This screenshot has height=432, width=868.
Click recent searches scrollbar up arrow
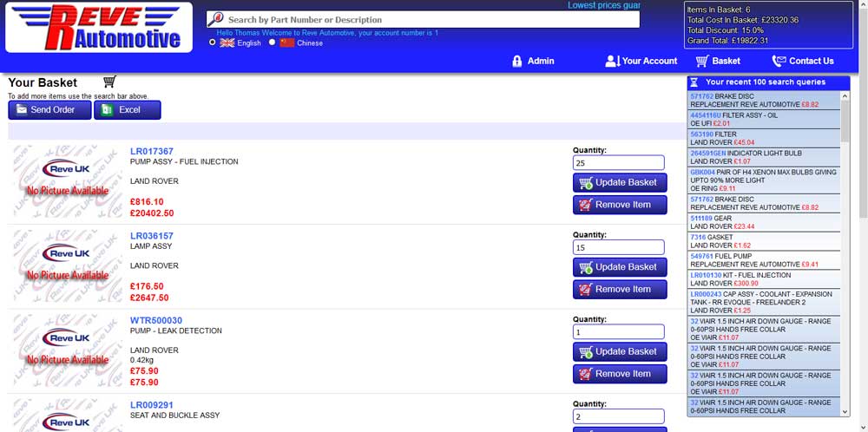(845, 96)
